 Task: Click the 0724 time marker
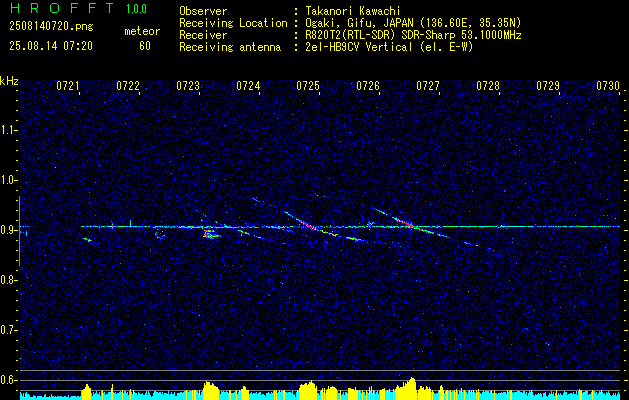248,86
